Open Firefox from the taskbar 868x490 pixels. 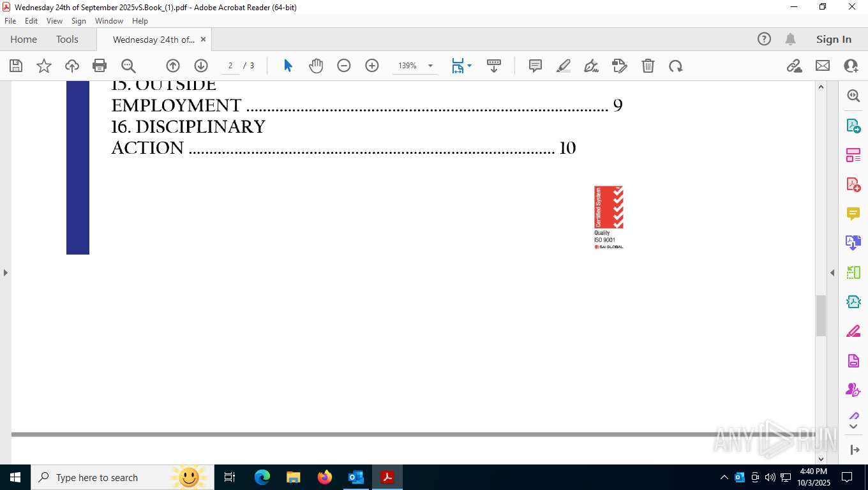(x=325, y=477)
